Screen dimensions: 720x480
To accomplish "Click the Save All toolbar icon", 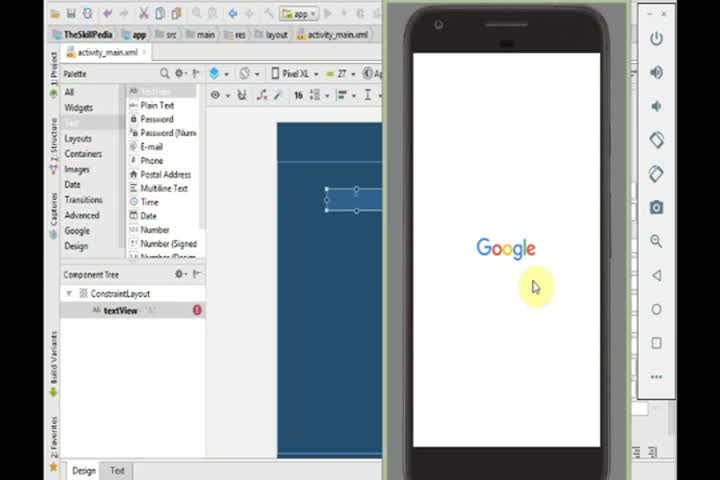I will [x=71, y=14].
